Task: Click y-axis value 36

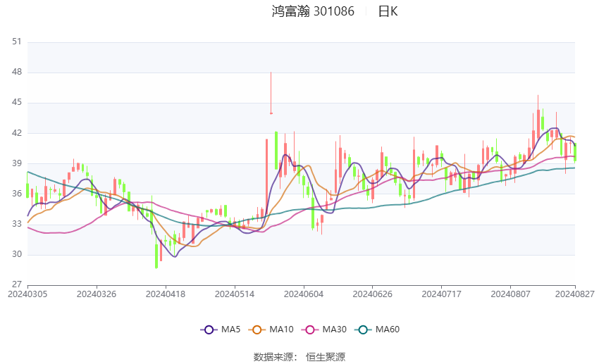Action: [x=17, y=194]
